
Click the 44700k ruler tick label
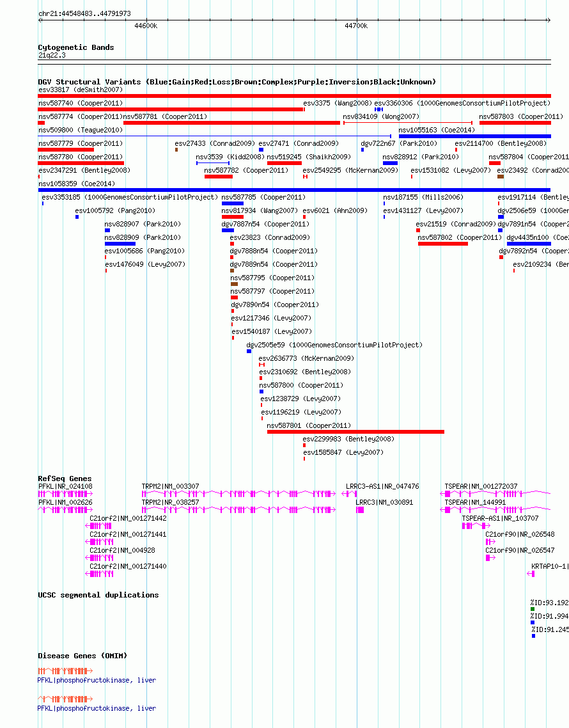[x=356, y=26]
